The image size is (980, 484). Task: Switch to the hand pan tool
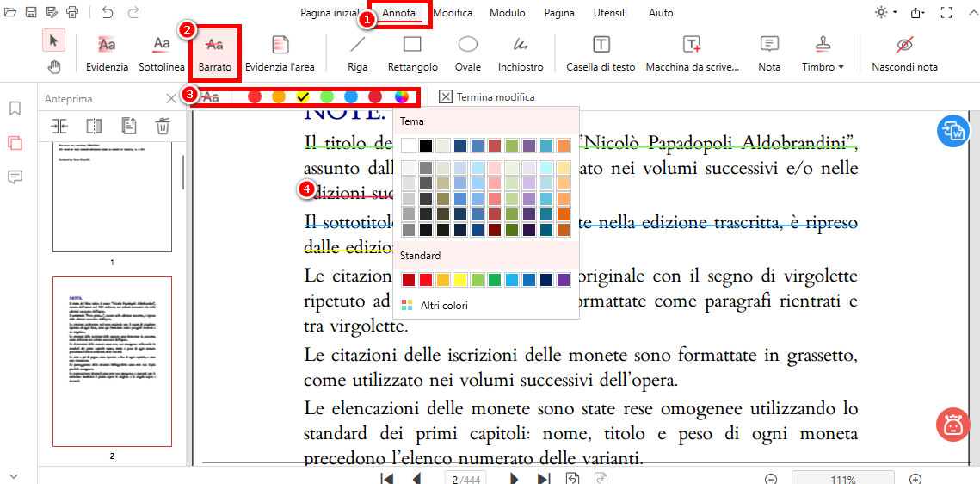click(54, 66)
